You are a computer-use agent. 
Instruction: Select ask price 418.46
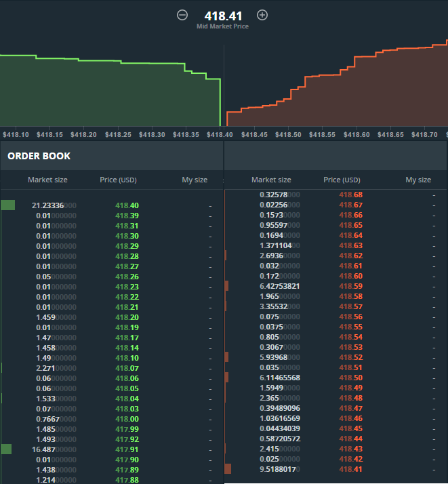tap(351, 418)
